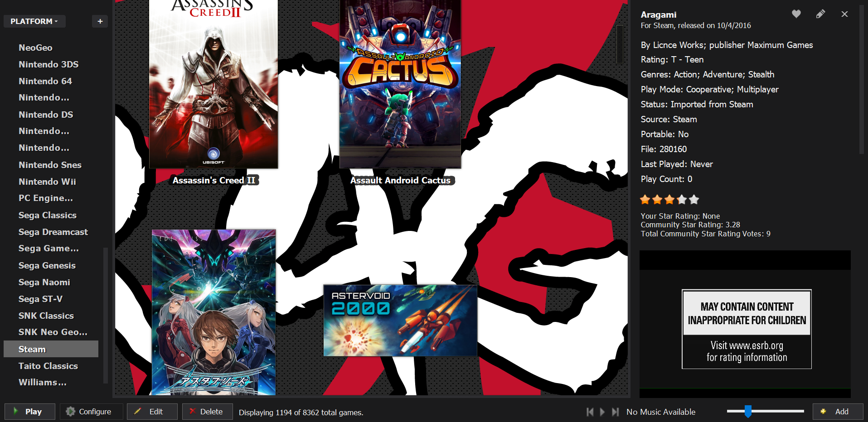
Task: Click the Add button
Action: click(838, 412)
